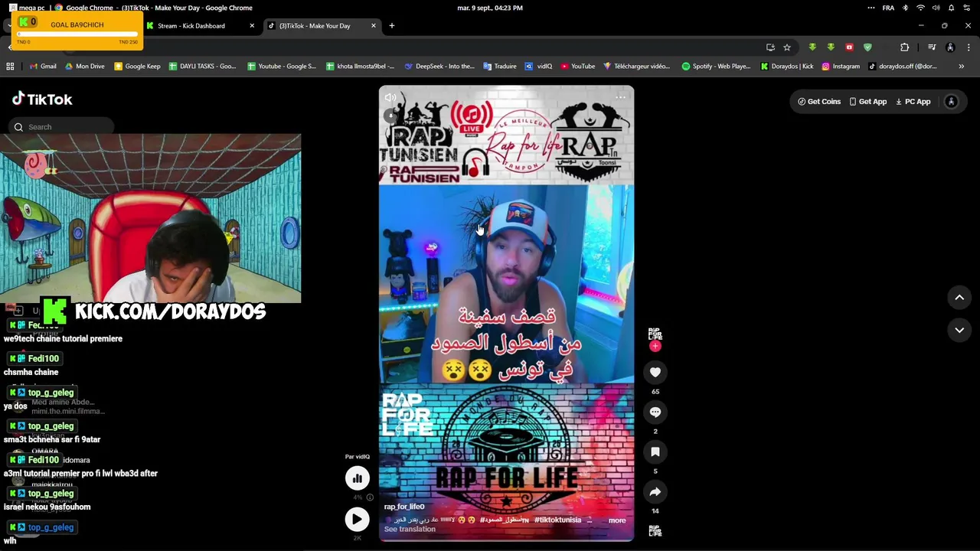Show more bookmarks with double chevron
The image size is (980, 551).
962,67
